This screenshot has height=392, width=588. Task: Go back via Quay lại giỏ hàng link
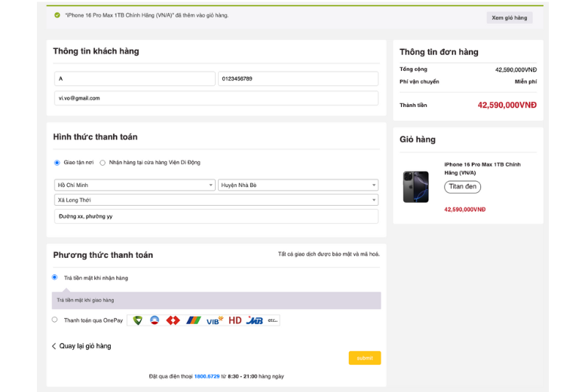(x=85, y=346)
